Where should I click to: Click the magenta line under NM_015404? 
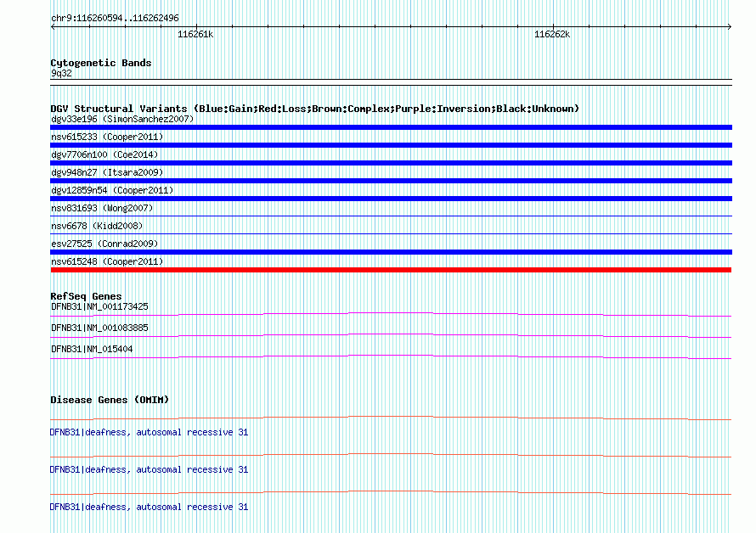[x=391, y=356]
